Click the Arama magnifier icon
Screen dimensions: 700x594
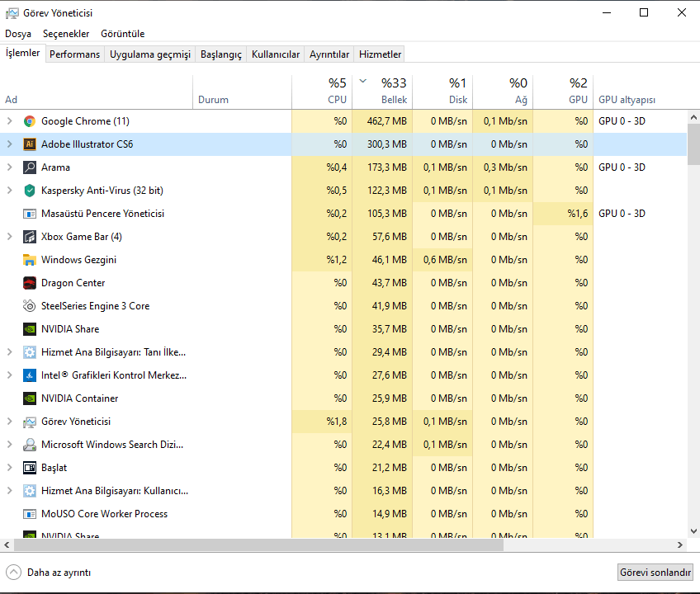pyautogui.click(x=30, y=167)
